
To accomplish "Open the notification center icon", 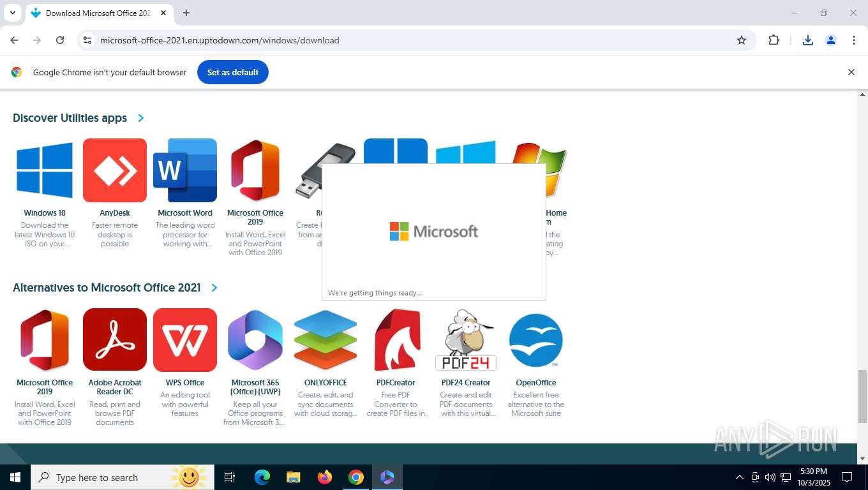I will pyautogui.click(x=847, y=477).
